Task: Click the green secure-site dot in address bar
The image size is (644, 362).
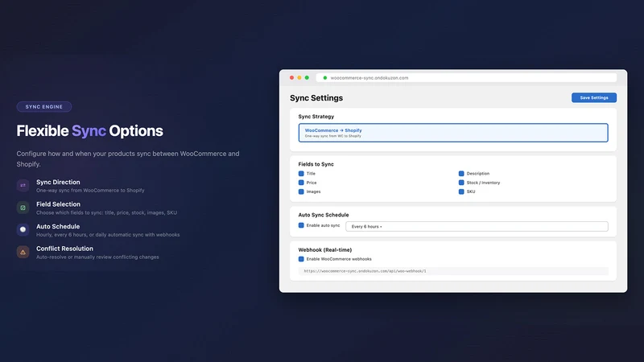Action: click(x=325, y=77)
